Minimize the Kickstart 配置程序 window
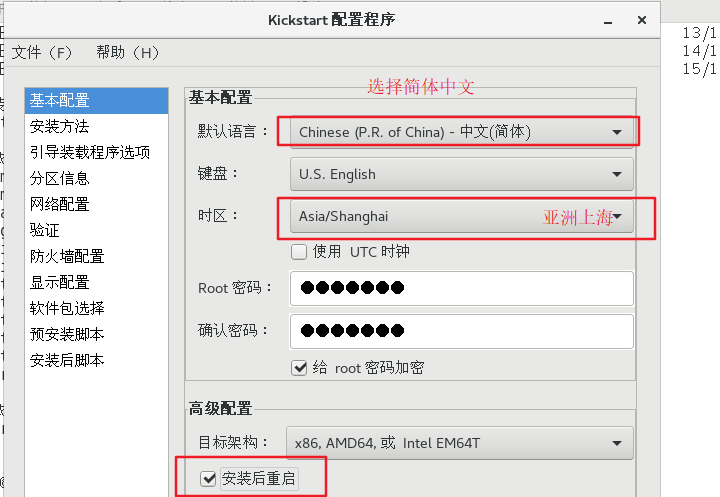Viewport: 720px width, 497px height. 608,21
